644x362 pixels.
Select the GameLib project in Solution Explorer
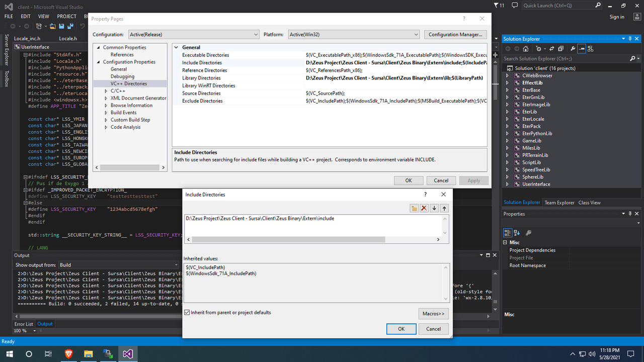click(532, 141)
